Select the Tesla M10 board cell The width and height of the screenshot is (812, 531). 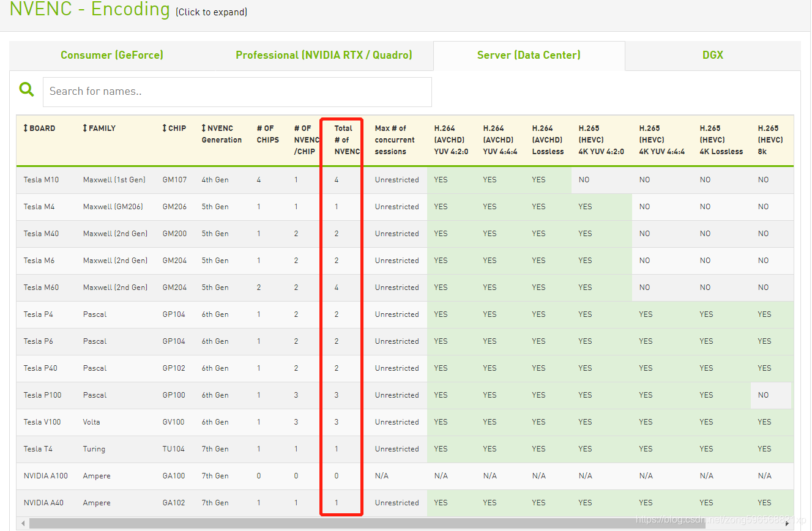[x=41, y=180]
